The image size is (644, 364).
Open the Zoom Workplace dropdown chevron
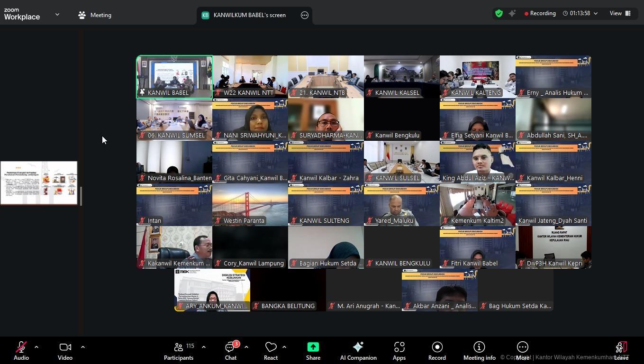tap(57, 15)
